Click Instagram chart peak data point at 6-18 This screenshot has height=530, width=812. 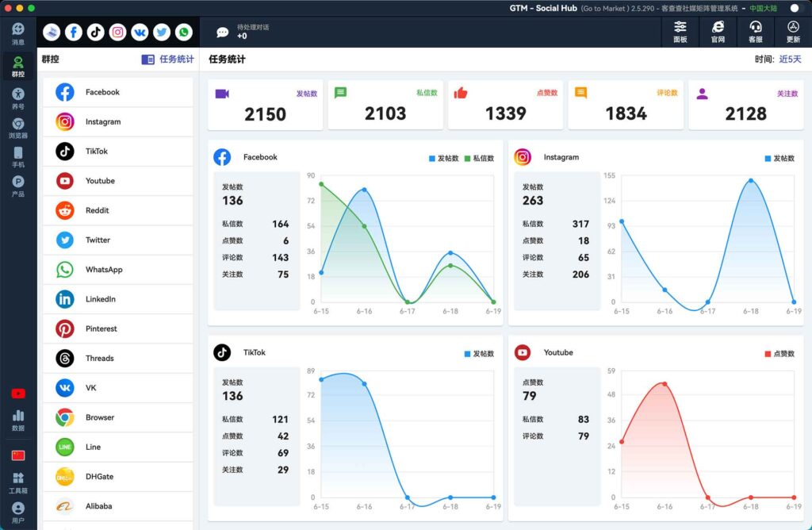751,180
